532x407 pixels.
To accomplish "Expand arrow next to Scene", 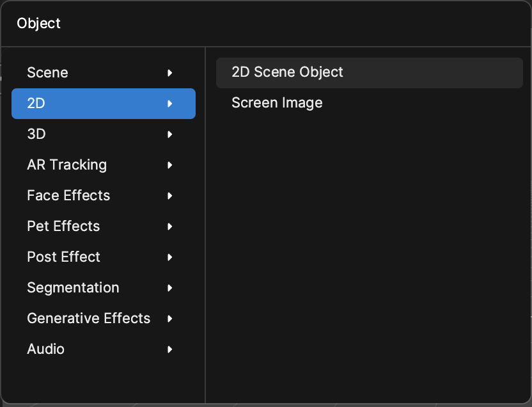I will click(x=170, y=73).
